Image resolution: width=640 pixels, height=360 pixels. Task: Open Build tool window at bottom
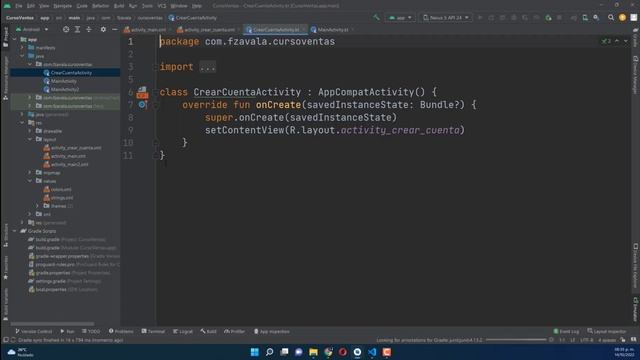click(209, 331)
